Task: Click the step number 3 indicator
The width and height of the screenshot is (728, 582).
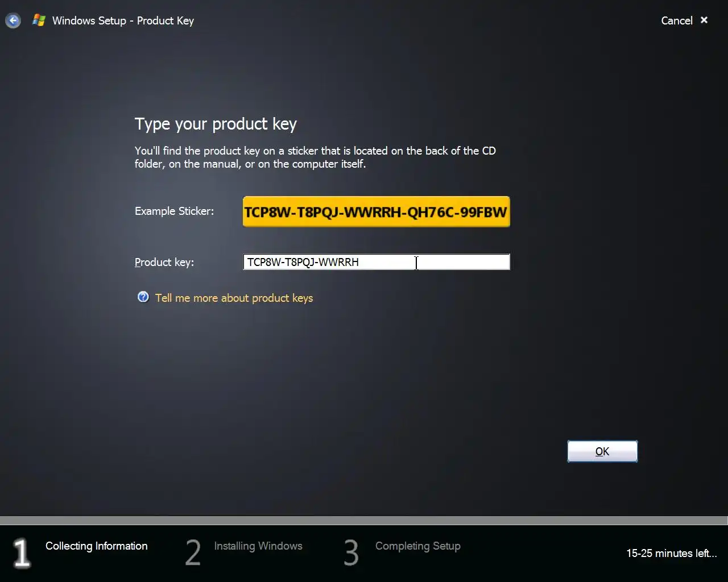Action: point(351,552)
